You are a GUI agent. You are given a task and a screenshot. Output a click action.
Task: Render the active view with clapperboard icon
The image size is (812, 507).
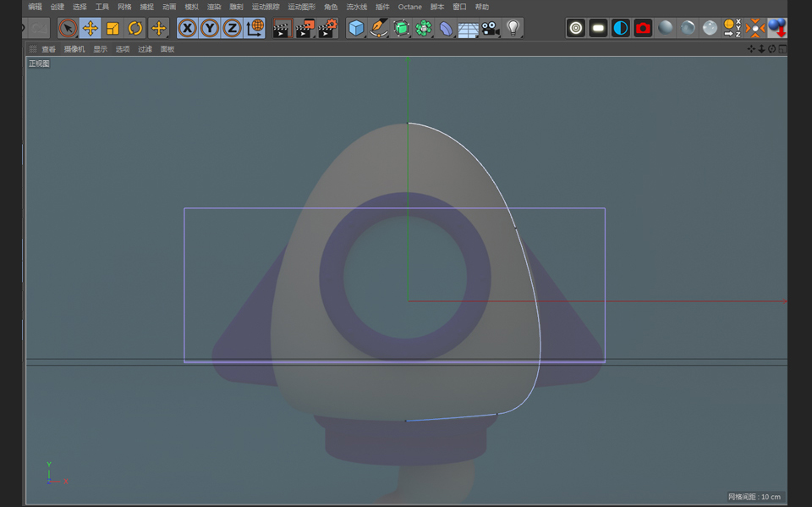click(x=283, y=28)
